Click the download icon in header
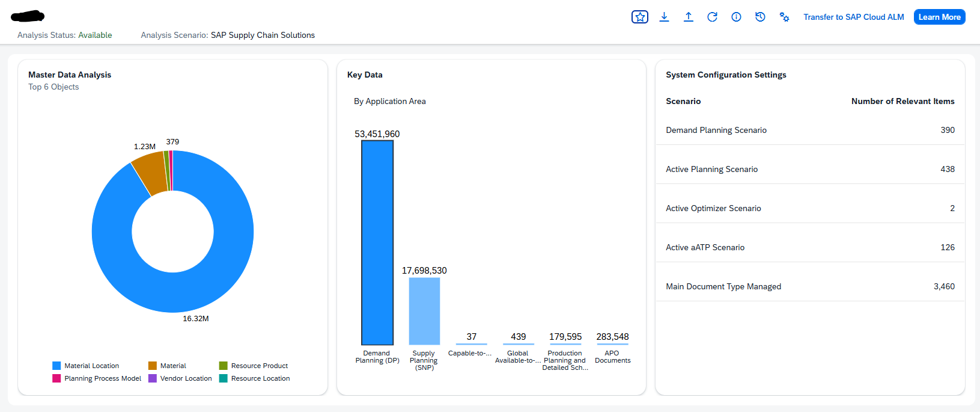The width and height of the screenshot is (980, 412). coord(664,17)
